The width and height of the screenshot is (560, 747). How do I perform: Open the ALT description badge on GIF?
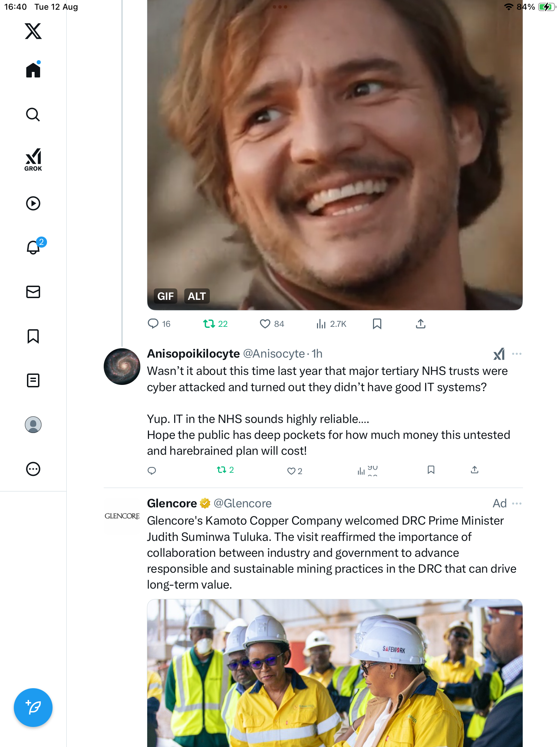click(197, 296)
